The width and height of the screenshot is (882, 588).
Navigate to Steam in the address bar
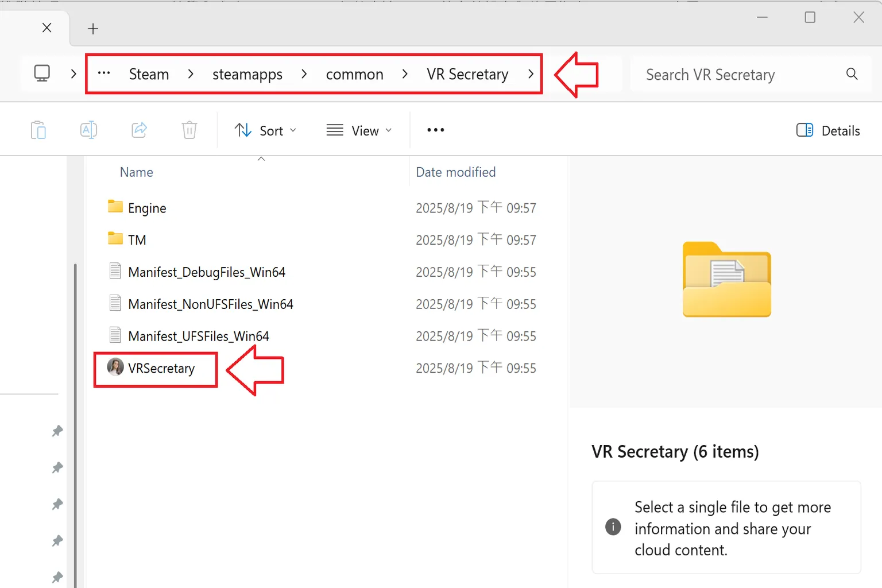149,74
